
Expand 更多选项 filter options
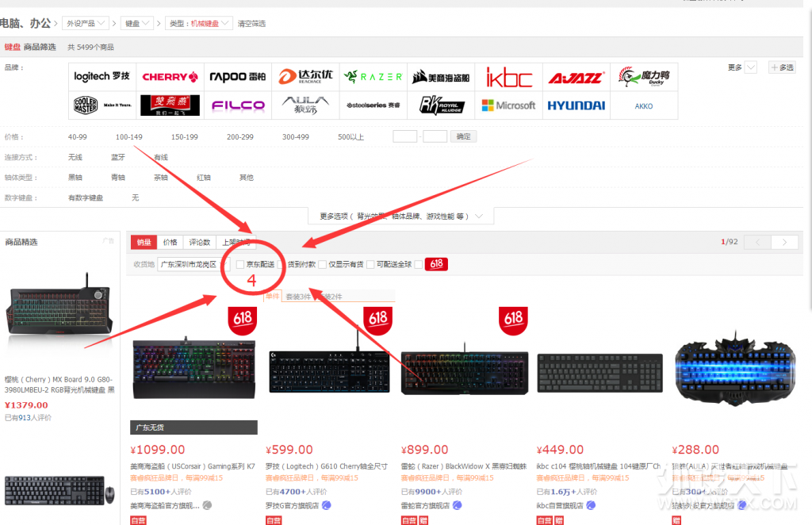pyautogui.click(x=400, y=216)
